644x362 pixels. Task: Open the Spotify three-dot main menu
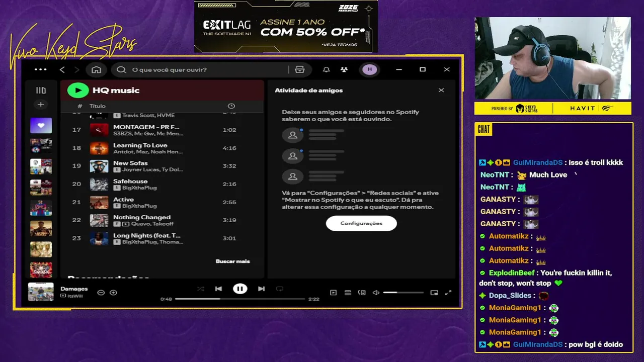coord(40,69)
